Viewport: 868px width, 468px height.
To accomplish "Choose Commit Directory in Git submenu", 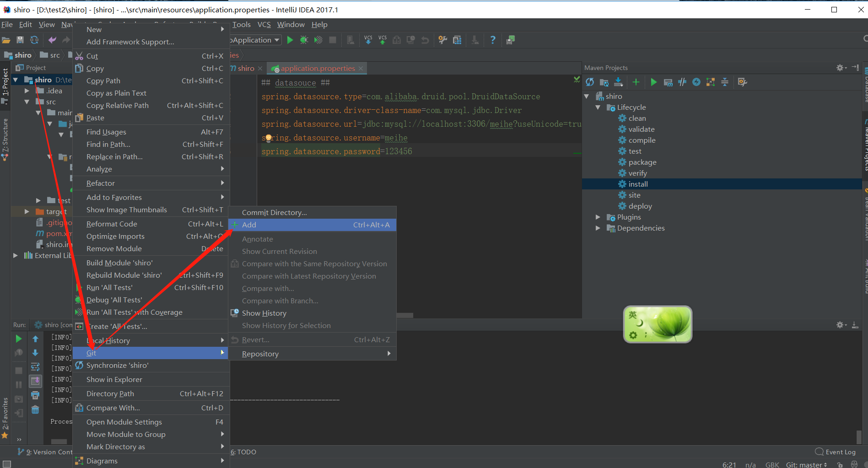I will point(313,213).
